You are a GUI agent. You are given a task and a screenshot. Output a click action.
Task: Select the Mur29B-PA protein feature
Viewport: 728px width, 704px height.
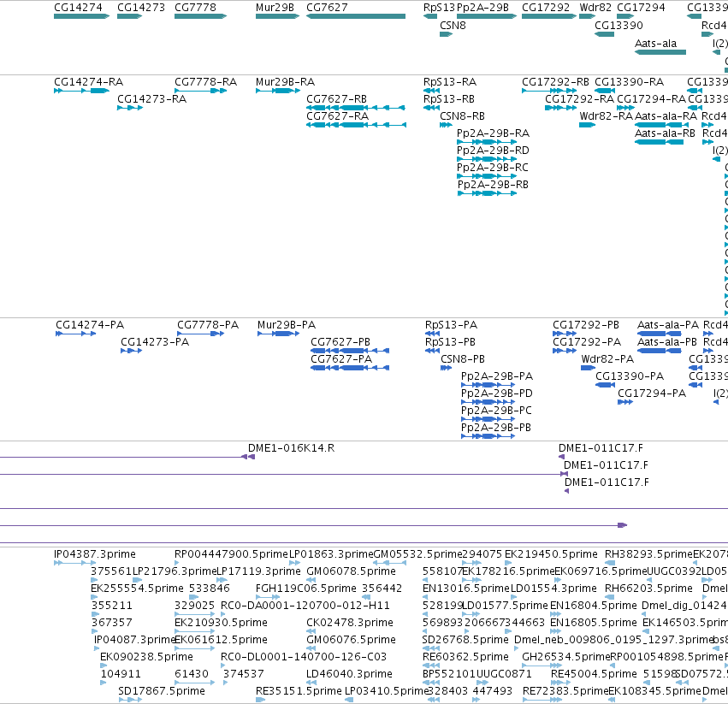(x=278, y=334)
